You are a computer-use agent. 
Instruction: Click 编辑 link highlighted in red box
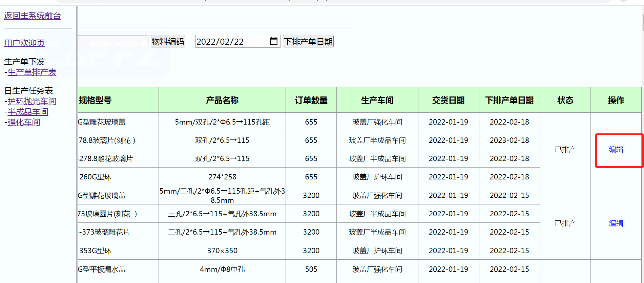(616, 150)
